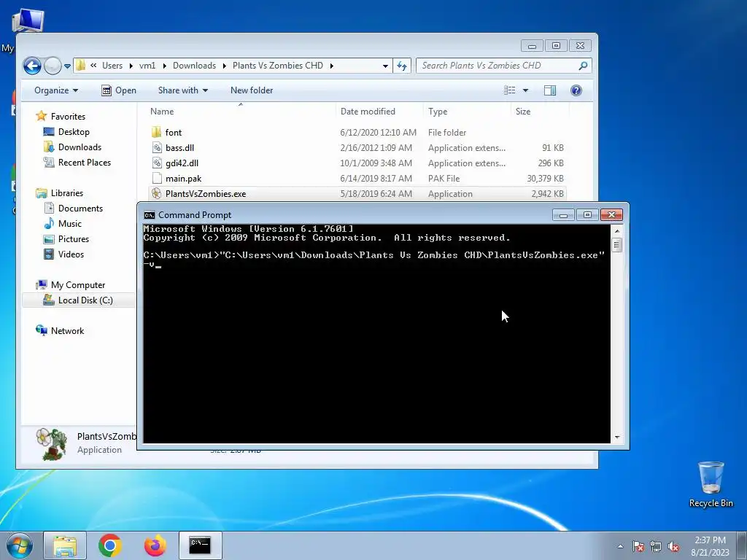Click the muted volume tray icon
This screenshot has width=747, height=560.
[673, 546]
